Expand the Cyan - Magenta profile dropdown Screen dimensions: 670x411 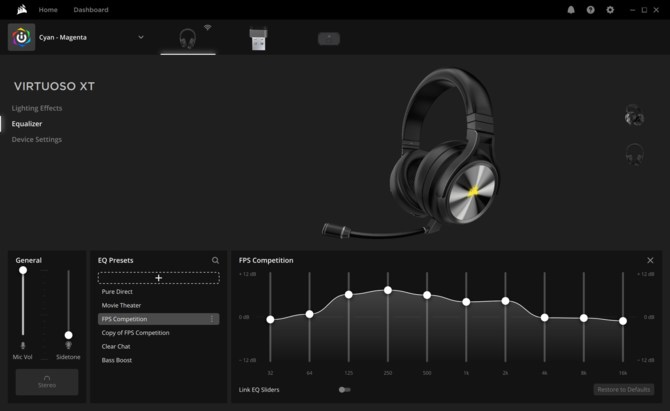point(141,37)
